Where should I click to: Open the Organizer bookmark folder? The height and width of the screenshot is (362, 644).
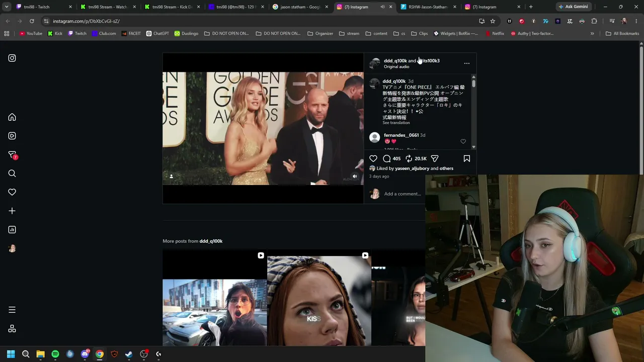[x=319, y=34]
